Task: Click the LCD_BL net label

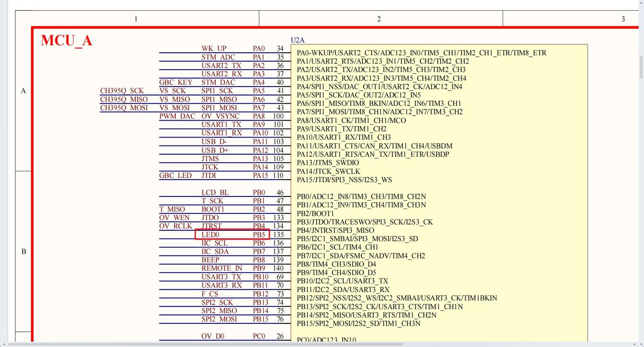Action: click(215, 192)
